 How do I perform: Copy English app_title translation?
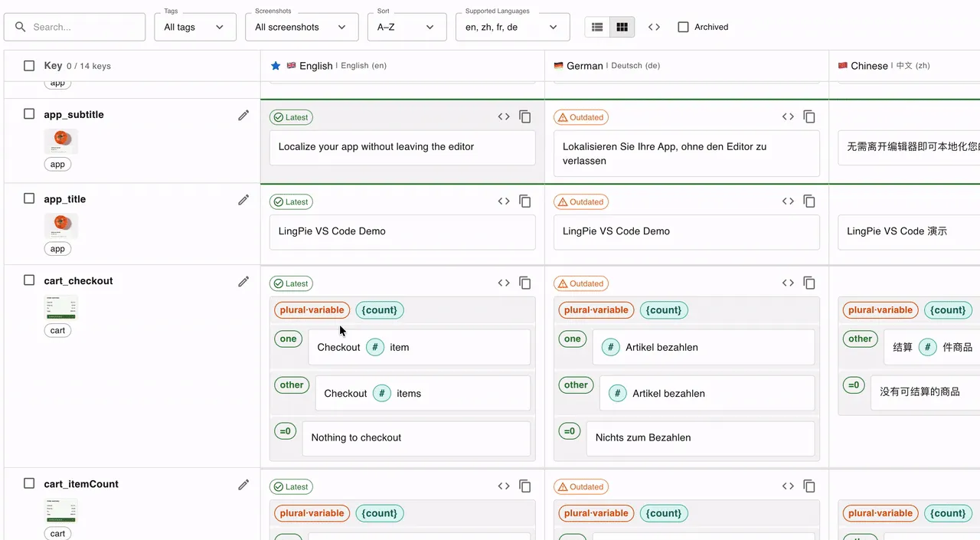click(x=525, y=201)
